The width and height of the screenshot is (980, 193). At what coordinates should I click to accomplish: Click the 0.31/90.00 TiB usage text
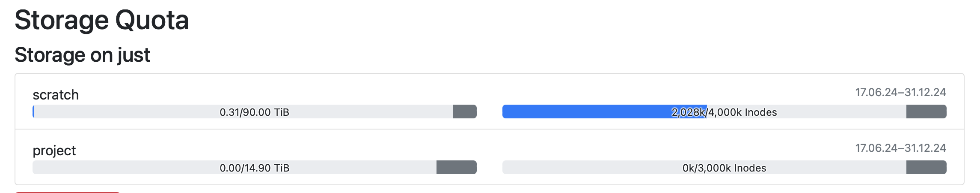click(254, 112)
